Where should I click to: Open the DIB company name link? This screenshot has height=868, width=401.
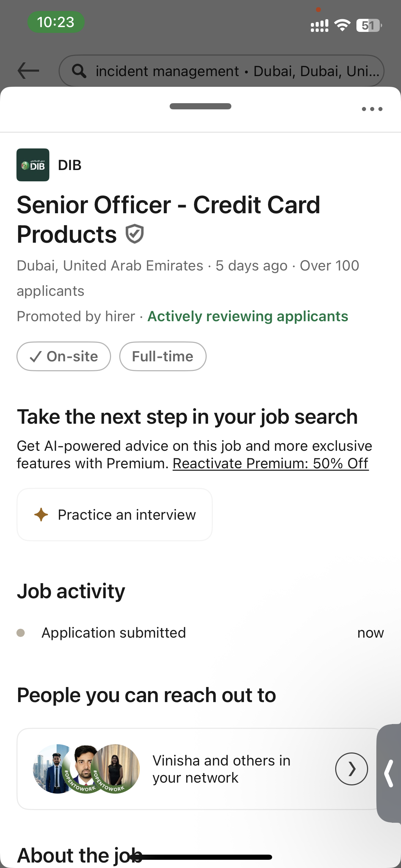(70, 165)
